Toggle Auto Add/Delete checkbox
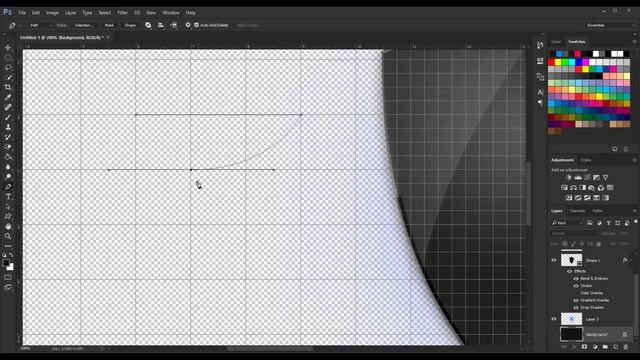This screenshot has height=360, width=640. pos(196,25)
